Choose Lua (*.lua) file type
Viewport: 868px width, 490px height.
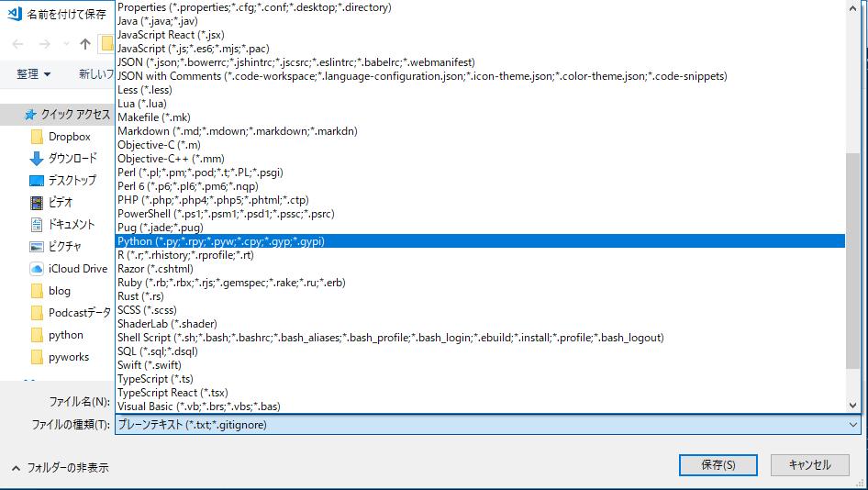(480, 104)
